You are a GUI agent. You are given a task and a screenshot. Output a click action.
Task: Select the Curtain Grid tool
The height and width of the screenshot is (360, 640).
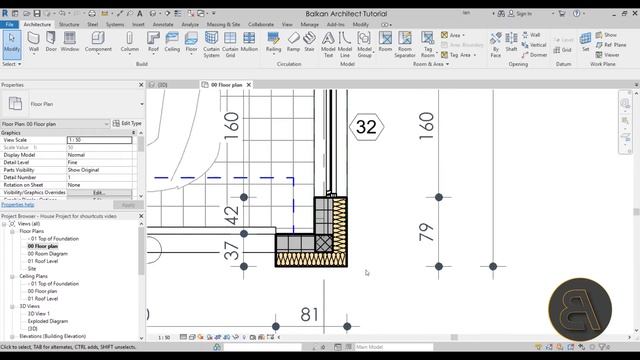click(230, 44)
